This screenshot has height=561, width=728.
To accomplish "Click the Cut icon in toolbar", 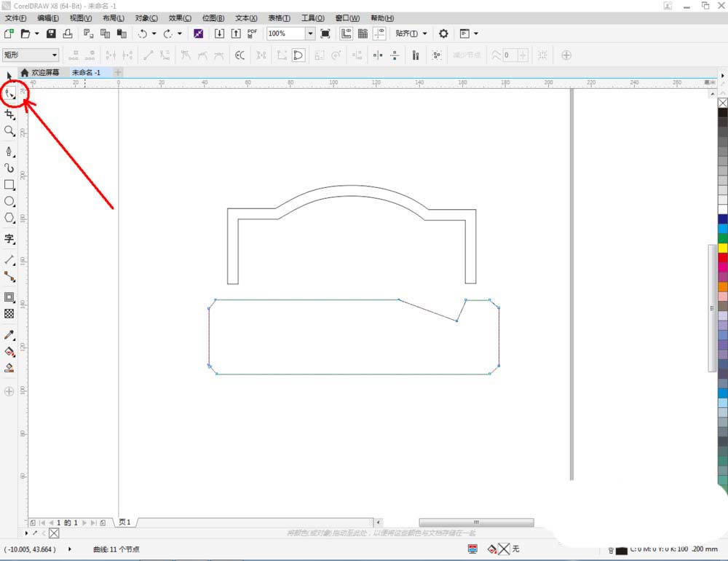I will [88, 34].
